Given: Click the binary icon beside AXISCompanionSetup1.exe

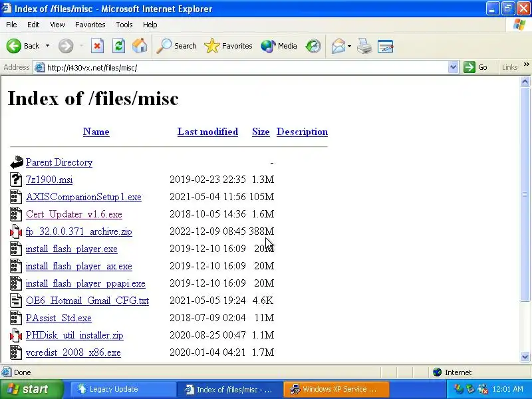Looking at the screenshot, I should [15, 197].
